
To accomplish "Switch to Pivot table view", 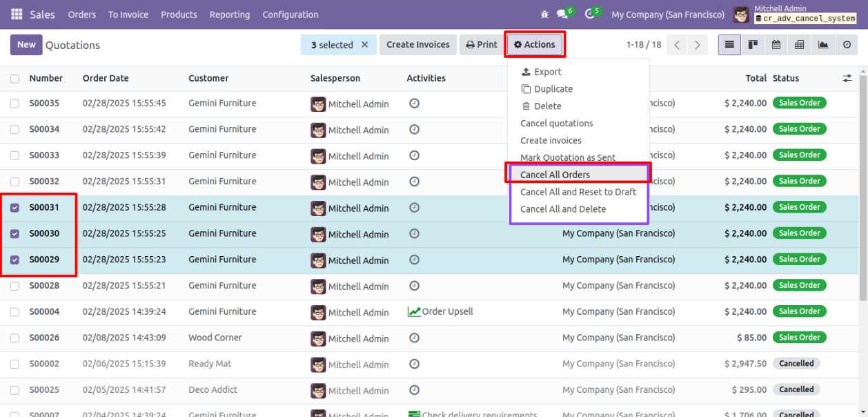I will [800, 45].
